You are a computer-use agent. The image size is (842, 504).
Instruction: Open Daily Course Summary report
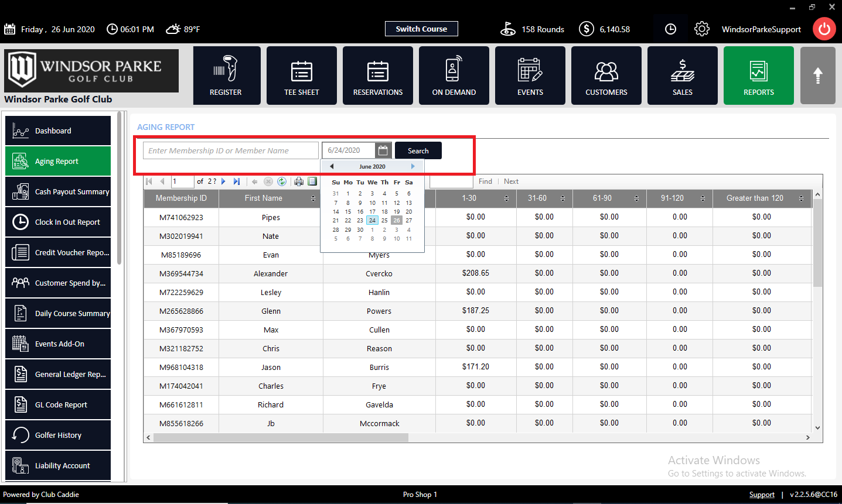coord(58,313)
